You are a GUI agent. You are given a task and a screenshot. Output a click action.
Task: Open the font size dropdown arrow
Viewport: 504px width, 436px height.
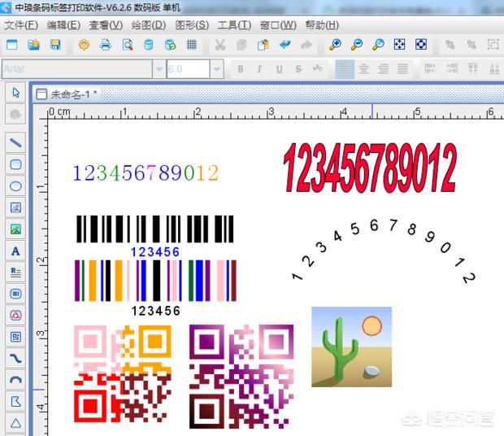[217, 69]
